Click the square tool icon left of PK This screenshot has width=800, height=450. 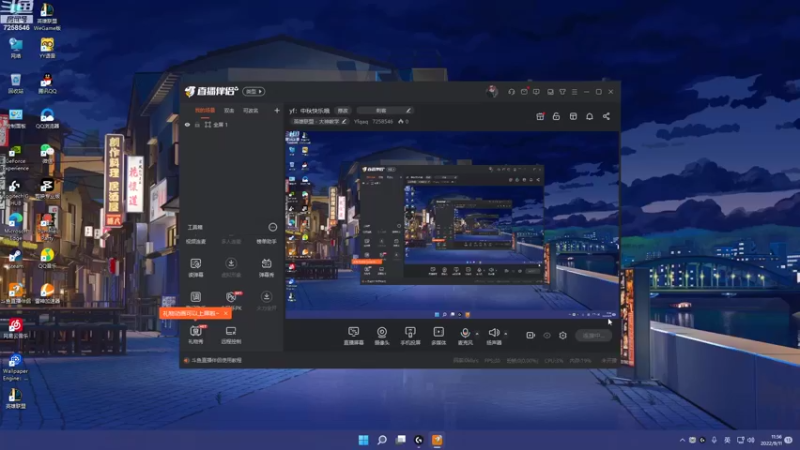point(195,297)
